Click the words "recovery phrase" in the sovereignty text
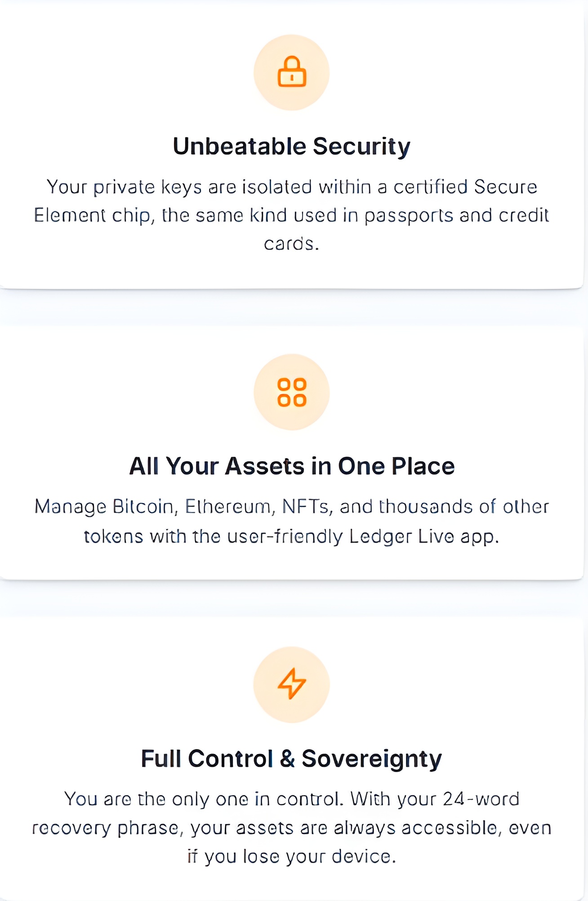Screen dimensions: 588x901 pos(105,828)
